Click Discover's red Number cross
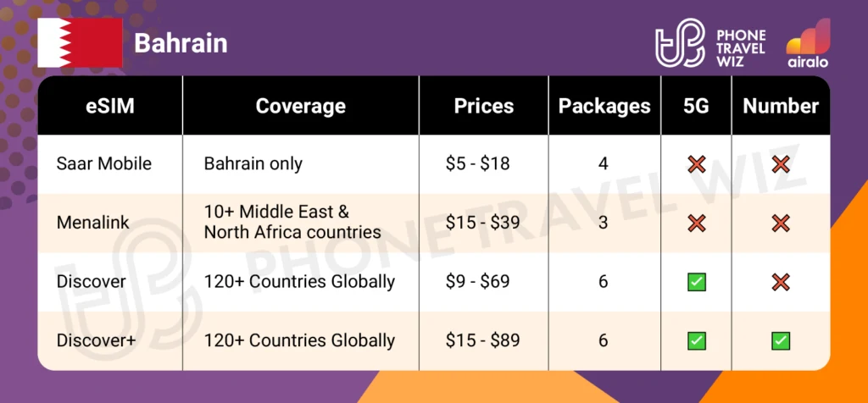Screen dimensions: 868x403 pyautogui.click(x=781, y=282)
